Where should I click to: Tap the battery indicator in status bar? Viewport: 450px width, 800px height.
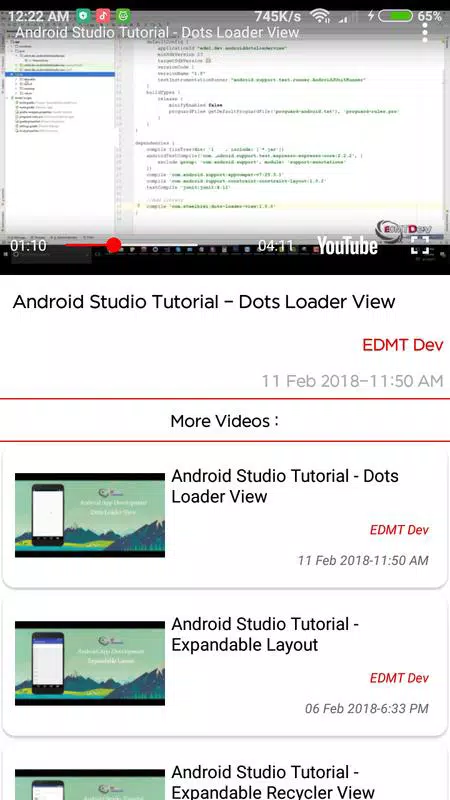(x=395, y=16)
